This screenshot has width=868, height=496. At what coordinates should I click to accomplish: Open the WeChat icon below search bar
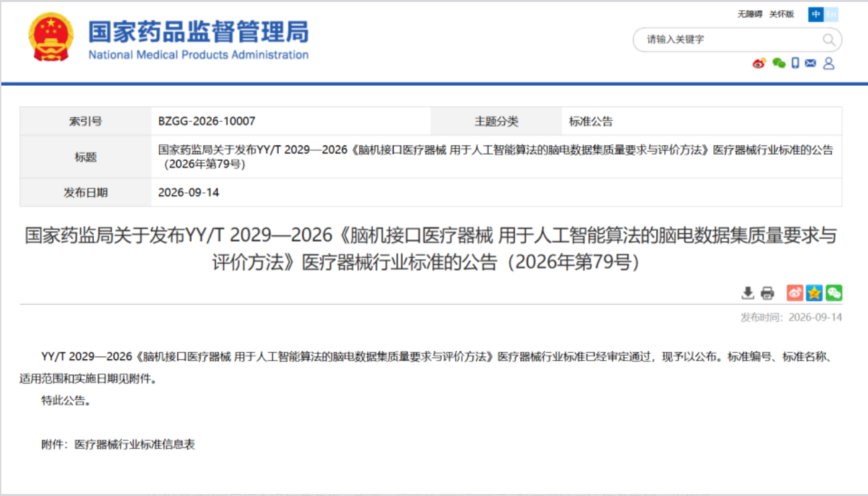778,63
